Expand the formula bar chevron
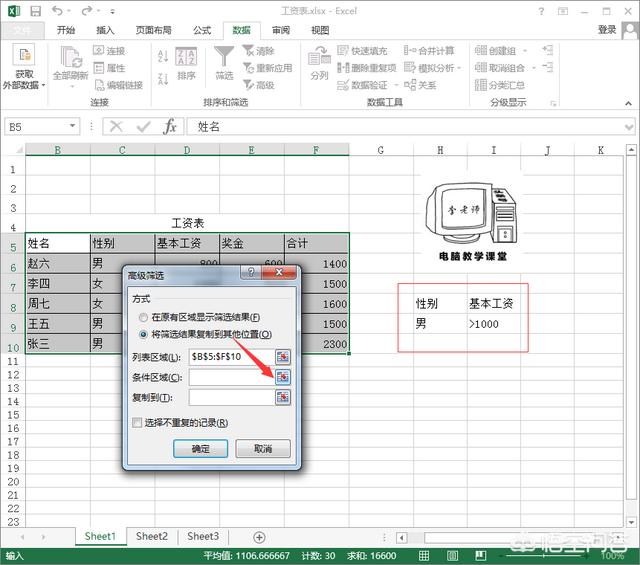 tap(629, 127)
